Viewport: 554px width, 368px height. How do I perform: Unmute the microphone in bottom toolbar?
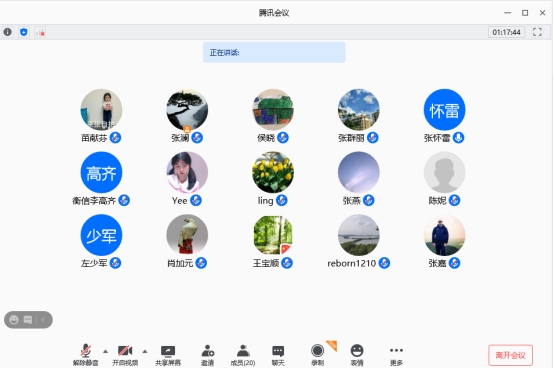86,356
